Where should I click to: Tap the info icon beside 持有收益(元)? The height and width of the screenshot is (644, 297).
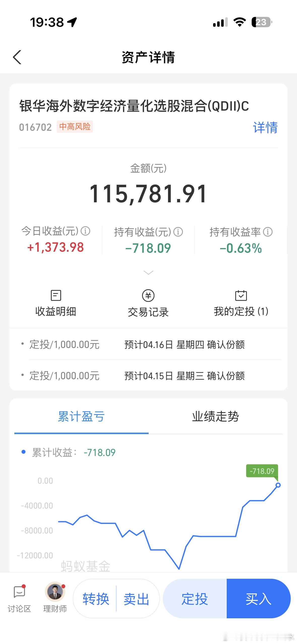[x=178, y=232]
